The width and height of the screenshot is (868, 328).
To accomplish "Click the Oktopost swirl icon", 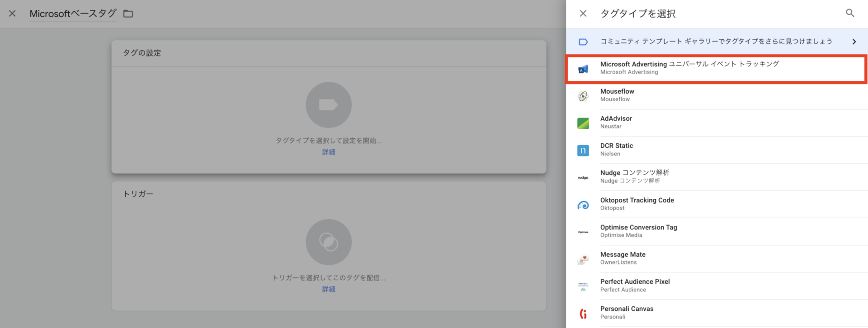I will 583,205.
